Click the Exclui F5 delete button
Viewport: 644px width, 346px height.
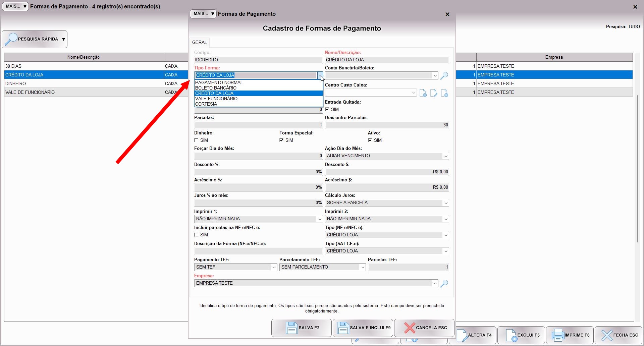click(522, 335)
